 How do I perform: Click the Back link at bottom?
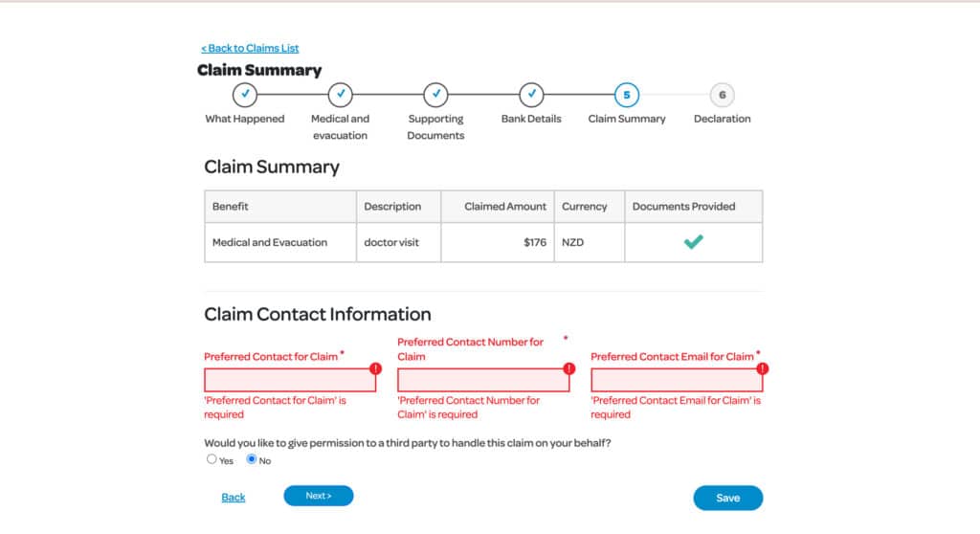[234, 497]
